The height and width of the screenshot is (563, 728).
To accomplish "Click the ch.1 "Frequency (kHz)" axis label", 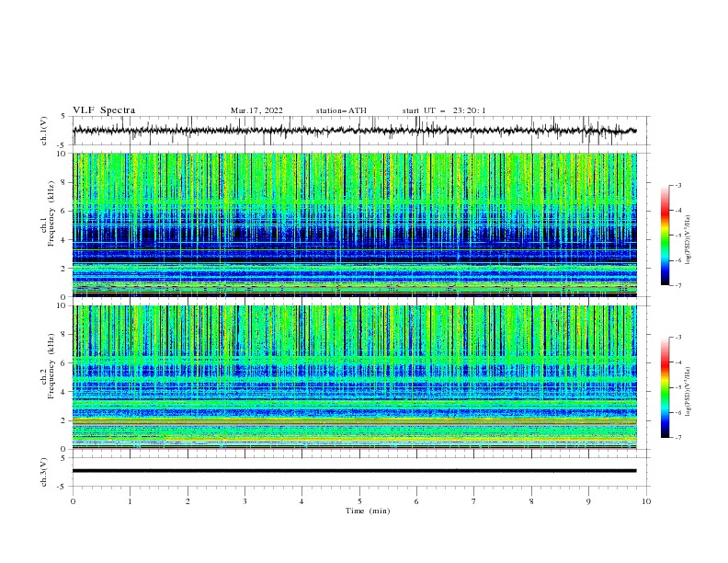I will (51, 214).
